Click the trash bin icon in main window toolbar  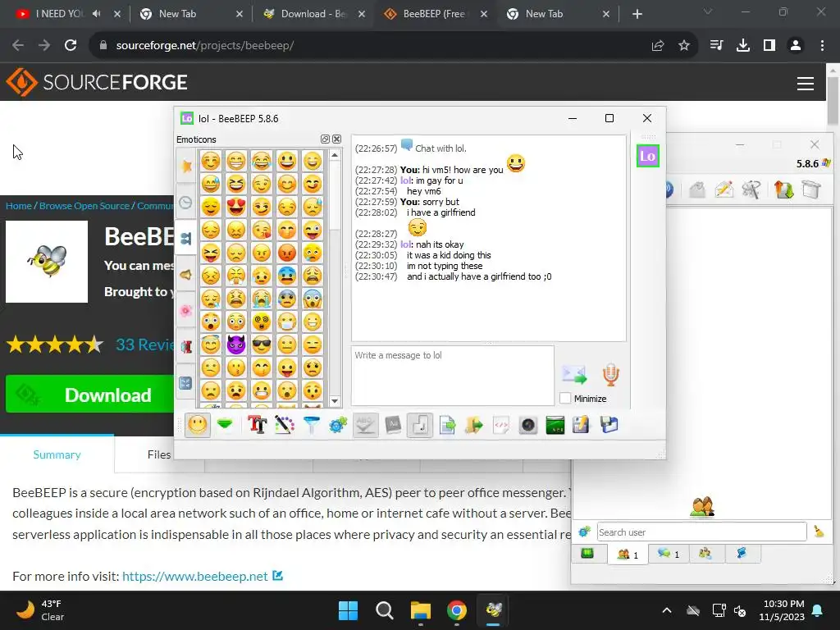pos(811,189)
